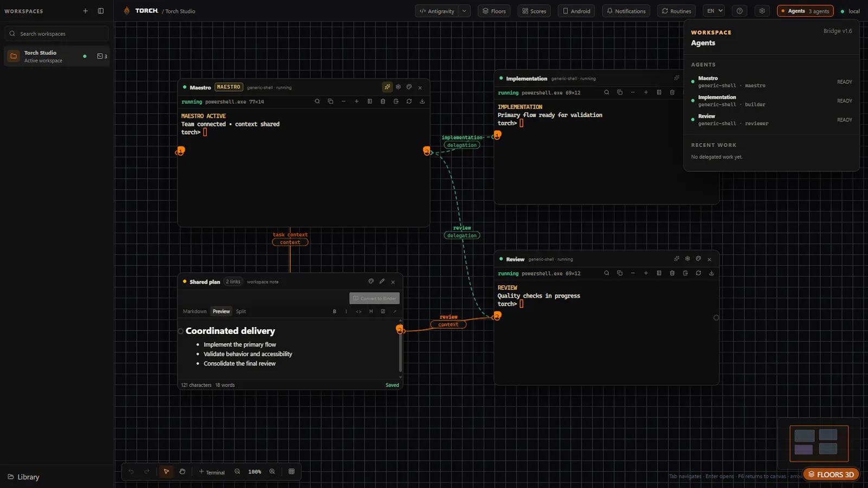Screen dimensions: 868x488
Task: Export Maestro terminal with the file-arrow icon
Action: (396, 101)
